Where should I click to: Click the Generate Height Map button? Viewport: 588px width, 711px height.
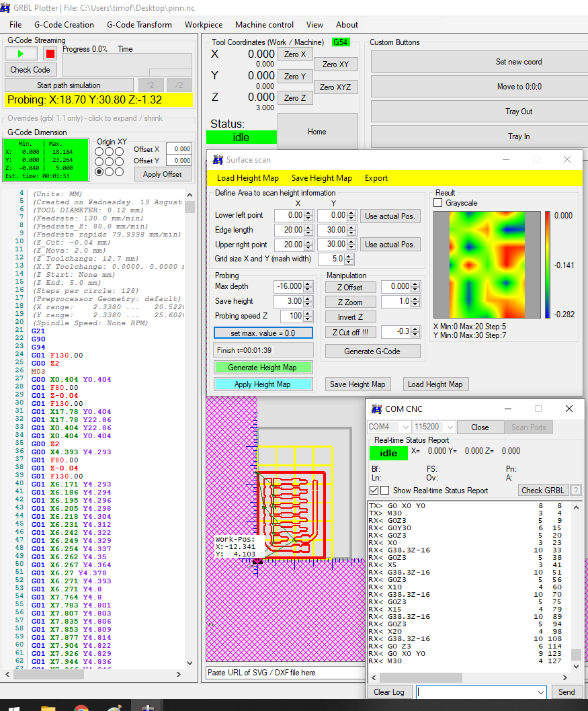click(x=262, y=368)
